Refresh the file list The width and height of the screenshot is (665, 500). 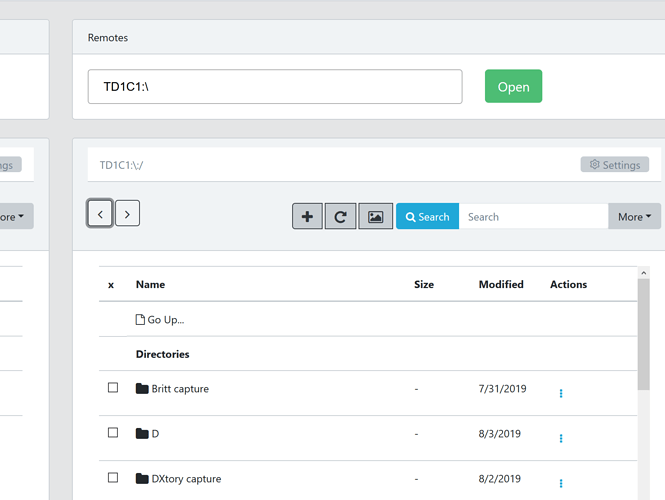point(340,216)
